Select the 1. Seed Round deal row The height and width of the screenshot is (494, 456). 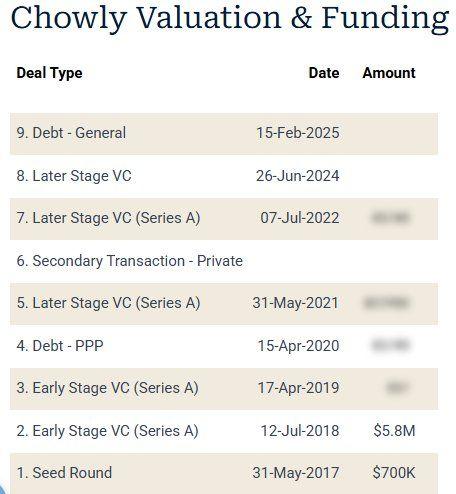point(224,473)
